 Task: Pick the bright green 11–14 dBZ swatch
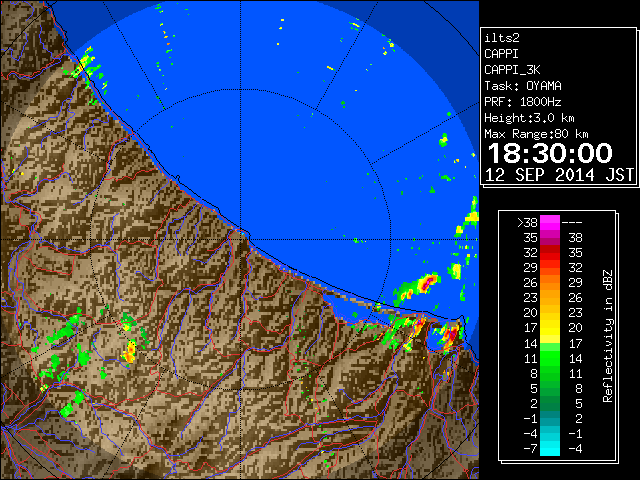coord(550,358)
